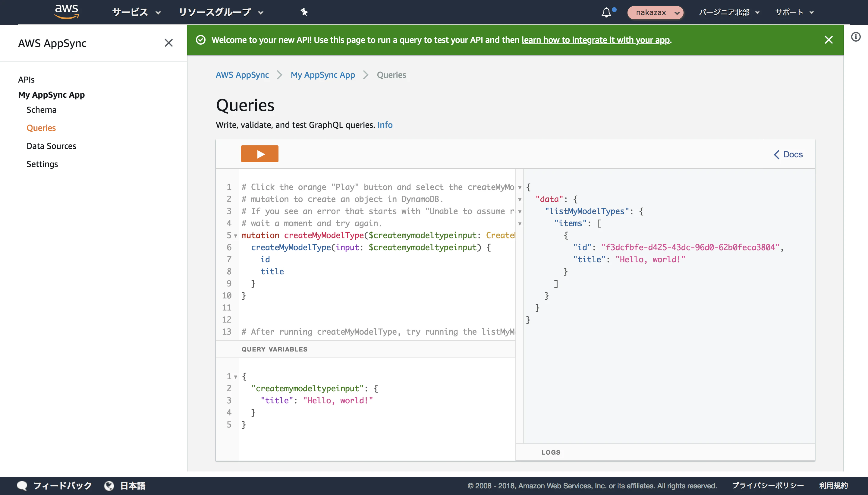Open the サポート dropdown menu
Screen dimensions: 868x495
coord(794,13)
